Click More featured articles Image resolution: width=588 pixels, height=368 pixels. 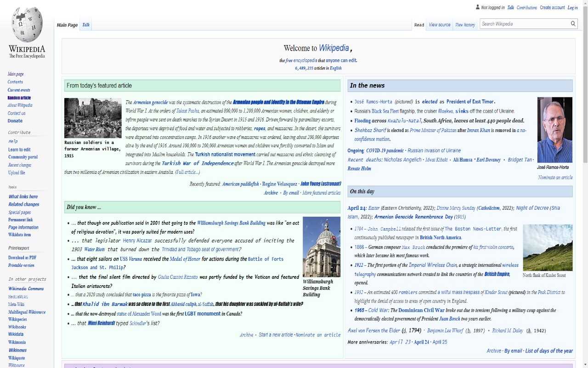322,193
